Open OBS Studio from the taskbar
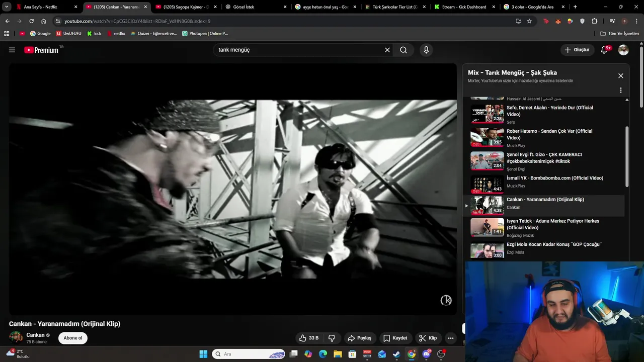The width and height of the screenshot is (644, 362). pyautogui.click(x=441, y=354)
